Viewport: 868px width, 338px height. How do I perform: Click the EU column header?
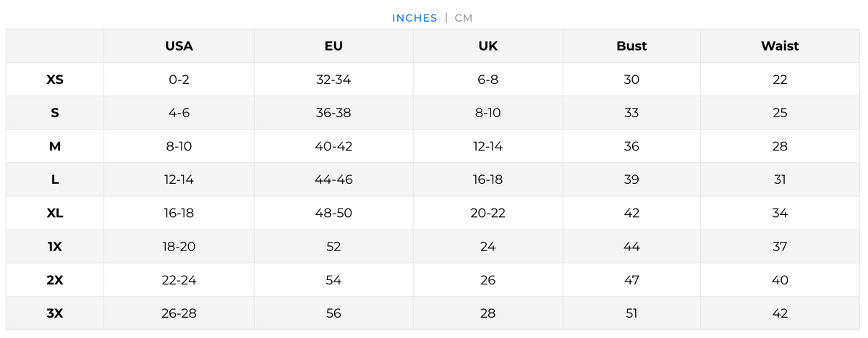point(333,46)
